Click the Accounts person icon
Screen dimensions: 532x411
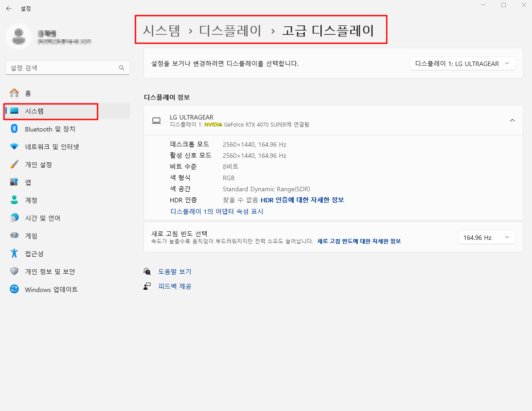pyautogui.click(x=14, y=200)
